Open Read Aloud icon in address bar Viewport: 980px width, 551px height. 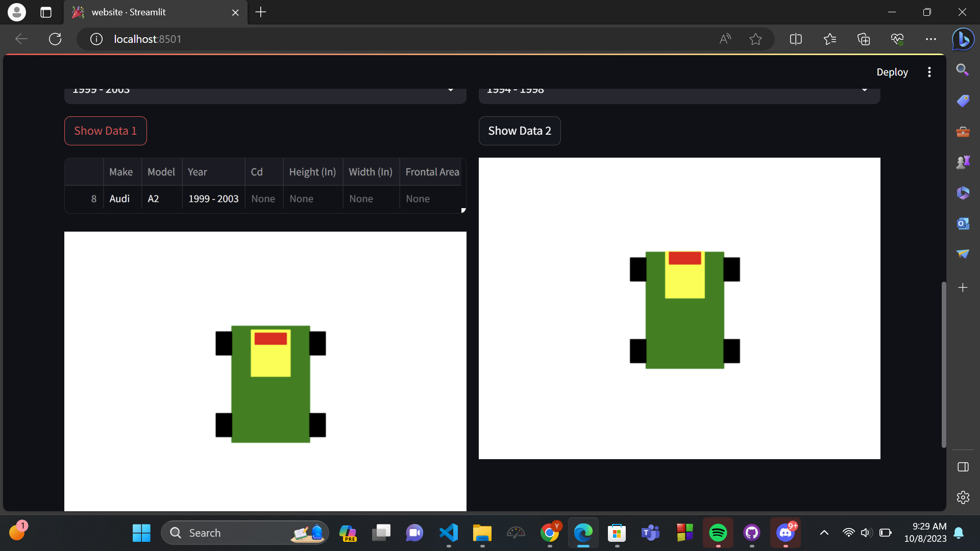tap(725, 39)
